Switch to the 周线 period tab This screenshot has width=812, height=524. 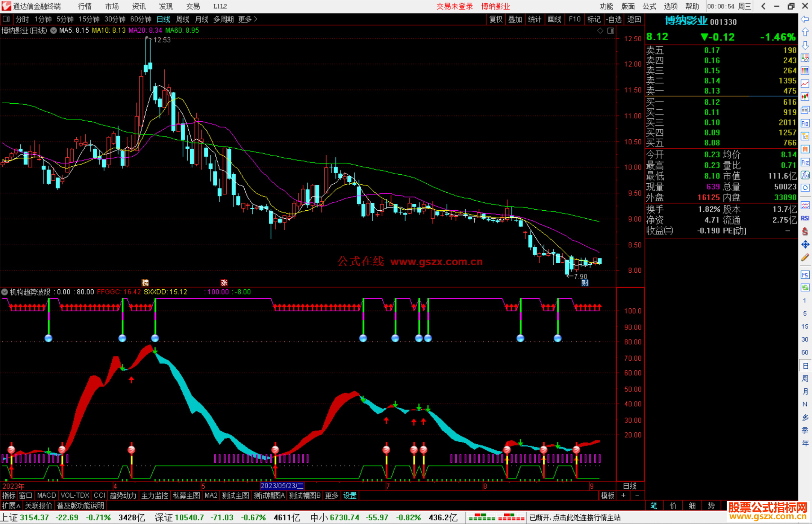point(183,19)
